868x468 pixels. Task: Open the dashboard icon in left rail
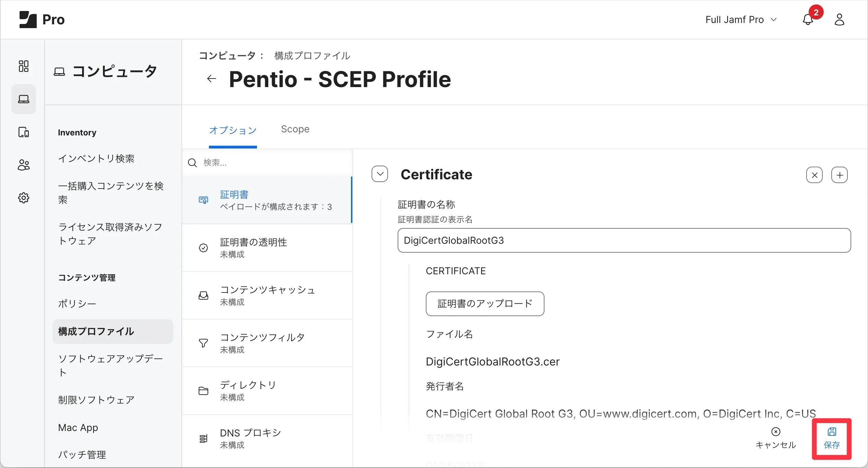tap(23, 66)
